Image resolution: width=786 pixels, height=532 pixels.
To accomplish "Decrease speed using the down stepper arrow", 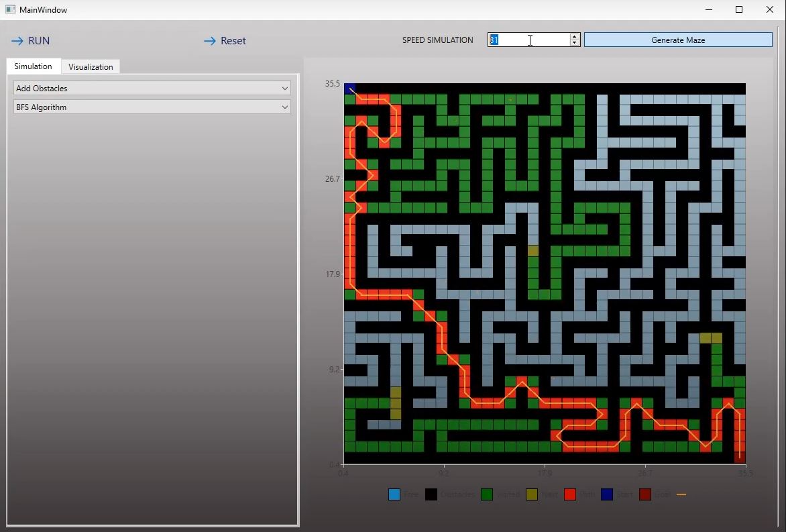I will coord(575,43).
